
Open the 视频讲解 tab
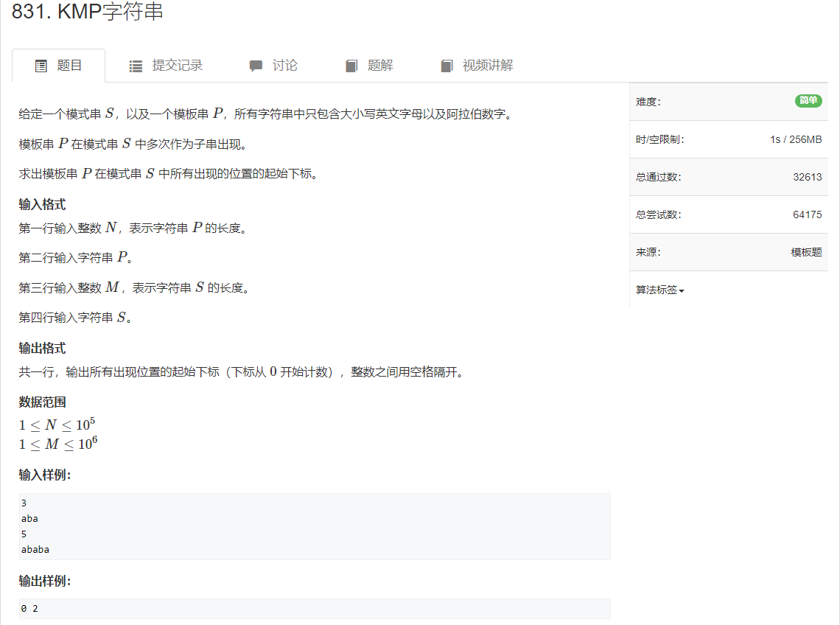pyautogui.click(x=477, y=66)
